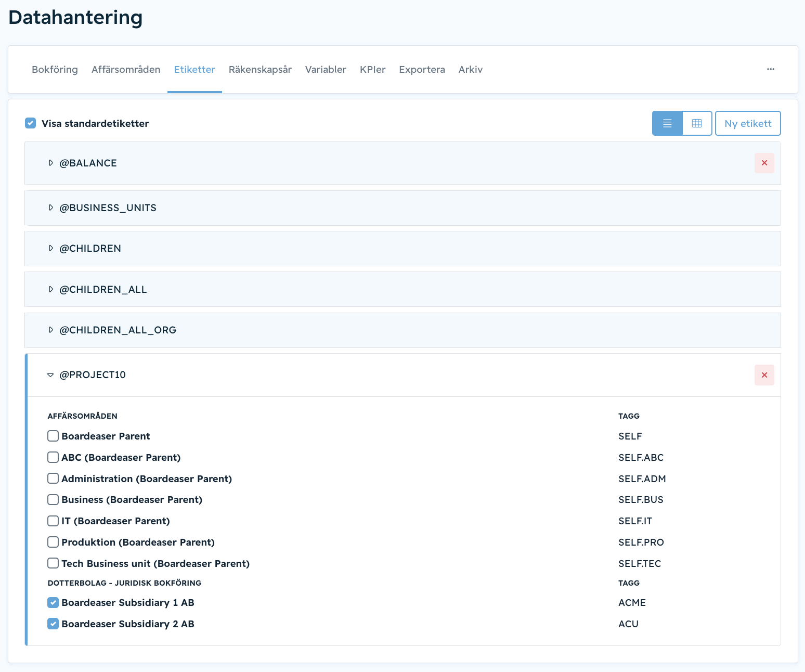
Task: Select the Etiketter tab
Action: click(x=194, y=69)
